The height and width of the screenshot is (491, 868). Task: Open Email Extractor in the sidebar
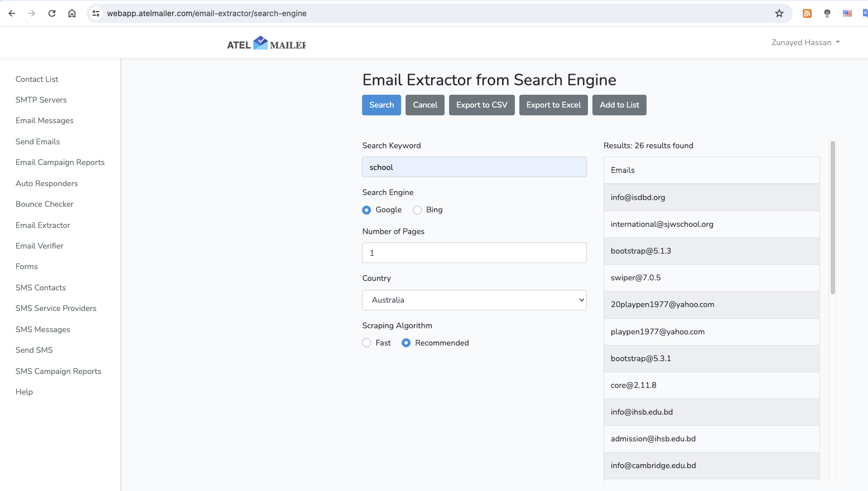(x=43, y=225)
